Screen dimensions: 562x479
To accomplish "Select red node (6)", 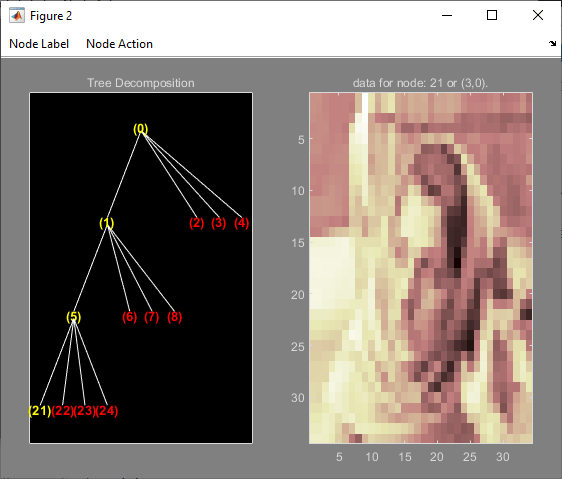I will (x=129, y=317).
